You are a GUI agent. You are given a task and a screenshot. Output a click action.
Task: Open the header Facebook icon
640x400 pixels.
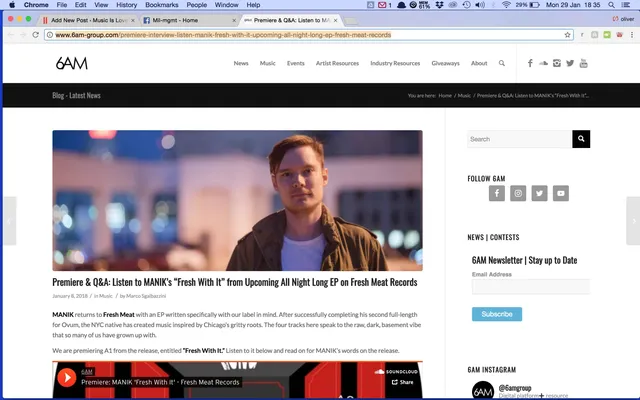click(x=530, y=63)
